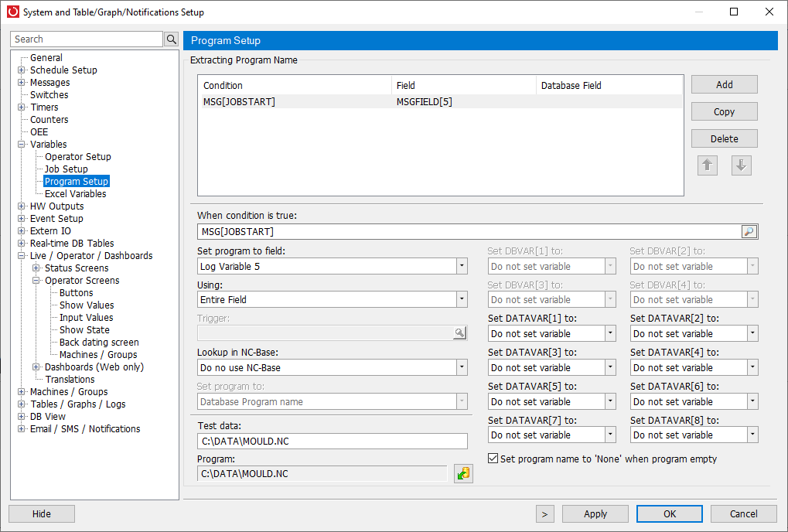The width and height of the screenshot is (788, 532).
Task: Open condition lookup in 'When condition is true' field
Action: [x=749, y=231]
